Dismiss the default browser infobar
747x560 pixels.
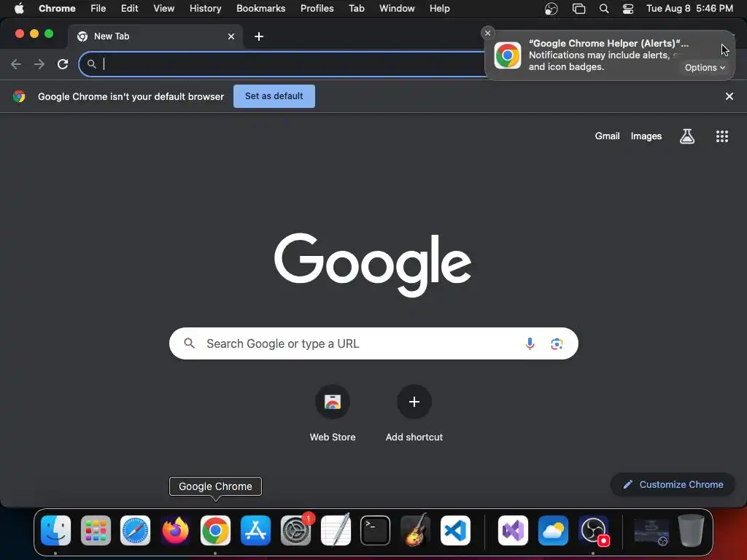pyautogui.click(x=729, y=96)
